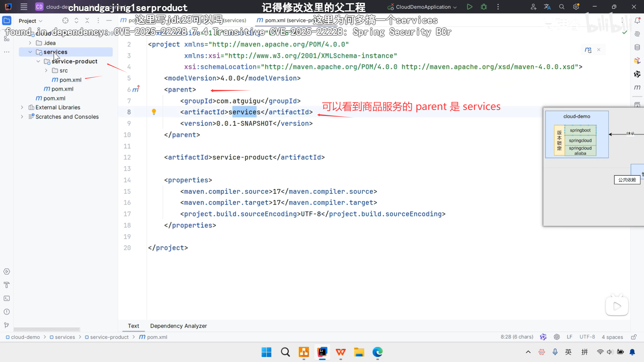Toggle the microphone in system tray
This screenshot has height=362, width=644.
tap(555, 352)
